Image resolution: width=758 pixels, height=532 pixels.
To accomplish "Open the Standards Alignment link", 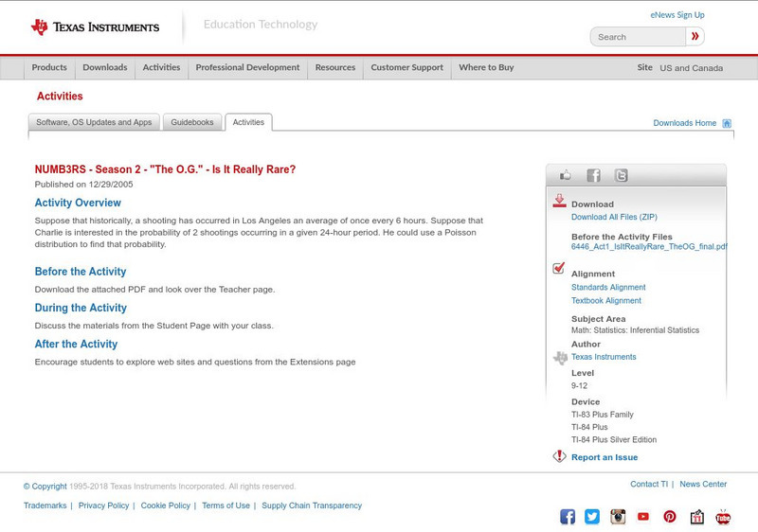I will point(608,287).
